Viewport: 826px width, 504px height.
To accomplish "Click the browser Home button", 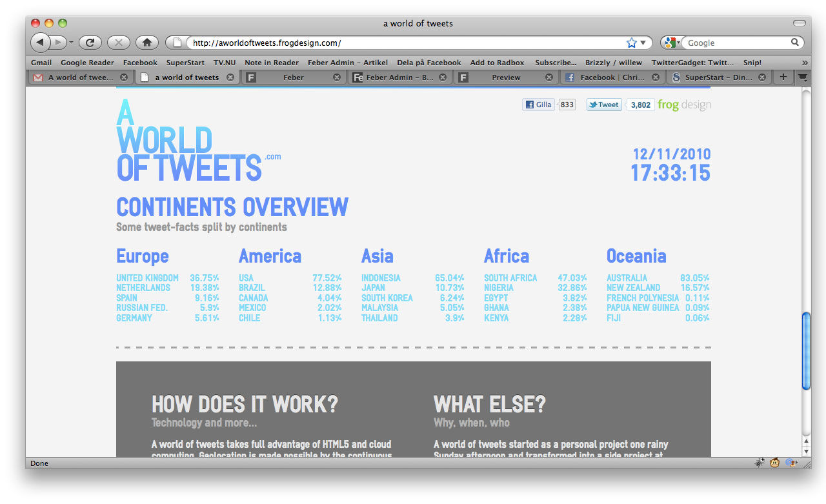I will click(146, 43).
